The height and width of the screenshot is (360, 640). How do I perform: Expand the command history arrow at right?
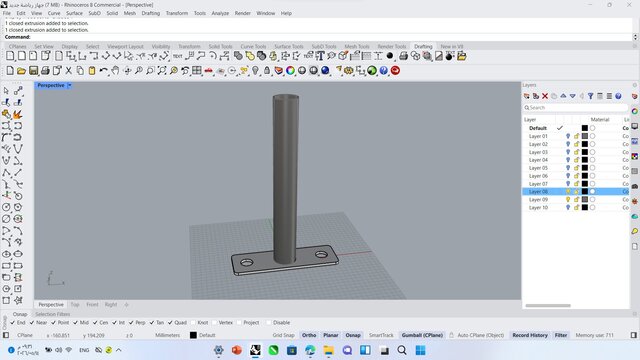(635, 37)
